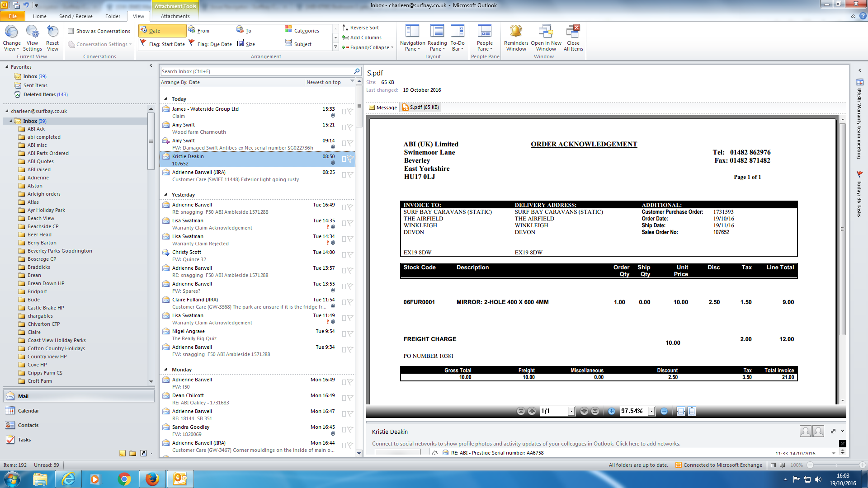Collapse the Favorites folder section
The height and width of the screenshot is (488, 868).
tap(7, 67)
